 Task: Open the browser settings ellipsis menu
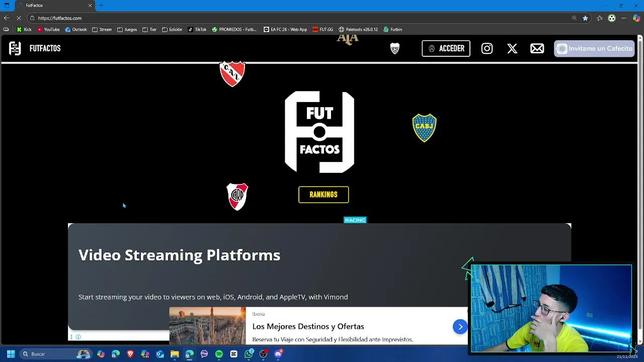[x=624, y=18]
